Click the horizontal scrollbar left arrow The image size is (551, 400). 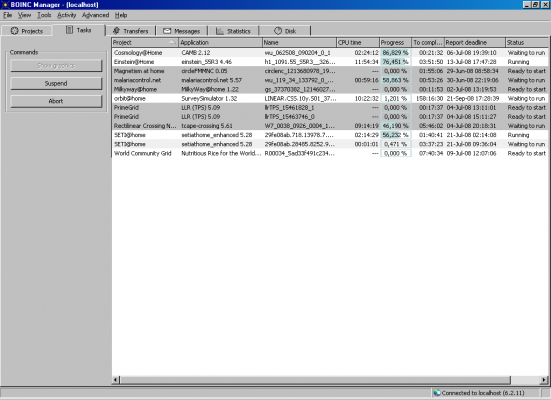point(116,380)
